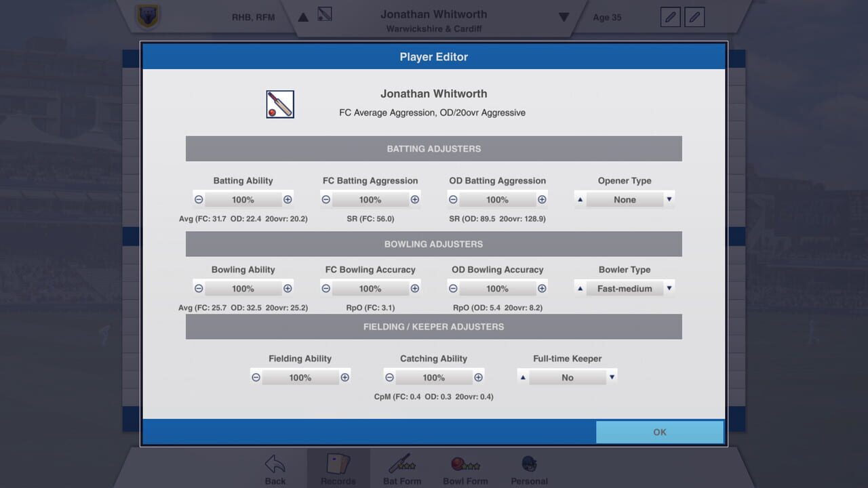Screen dimensions: 868x488
Task: Click the 100% value field for Bowling Ability
Action: tap(243, 288)
